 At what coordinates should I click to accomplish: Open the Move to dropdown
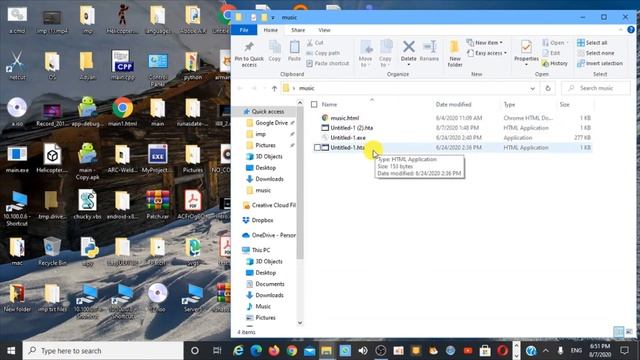tap(366, 53)
